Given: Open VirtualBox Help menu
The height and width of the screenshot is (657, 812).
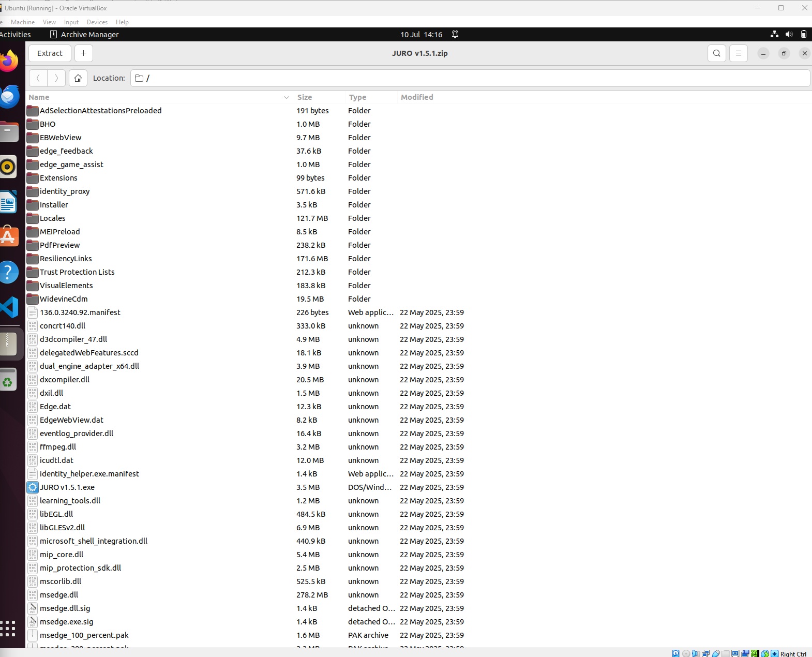Looking at the screenshot, I should (x=122, y=22).
